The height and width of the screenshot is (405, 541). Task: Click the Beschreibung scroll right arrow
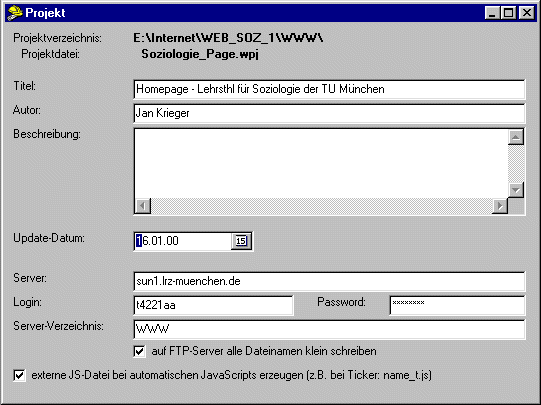500,206
